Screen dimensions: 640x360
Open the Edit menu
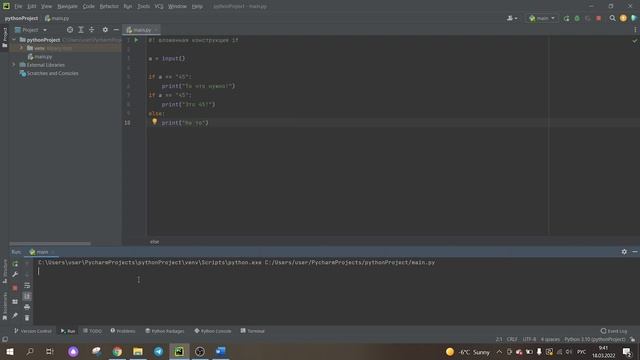pos(32,7)
